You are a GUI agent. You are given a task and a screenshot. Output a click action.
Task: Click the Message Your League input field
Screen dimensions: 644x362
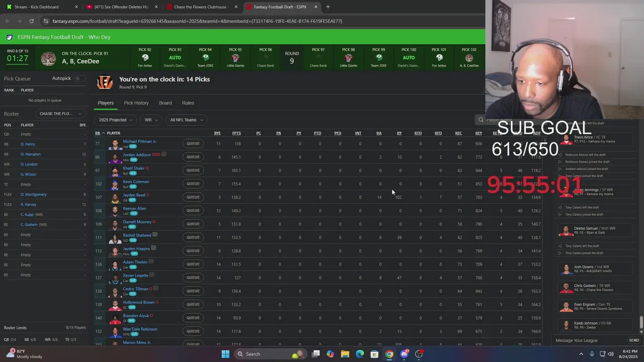point(589,340)
